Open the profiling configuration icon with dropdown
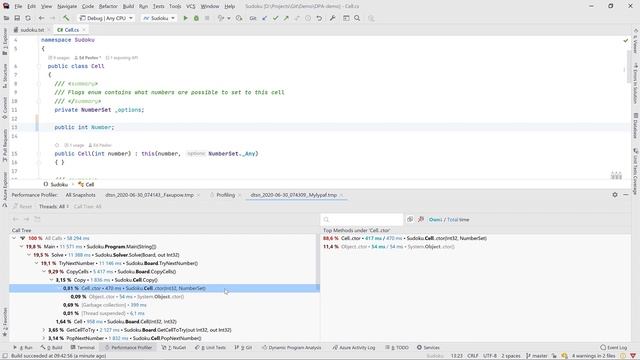 [224, 18]
